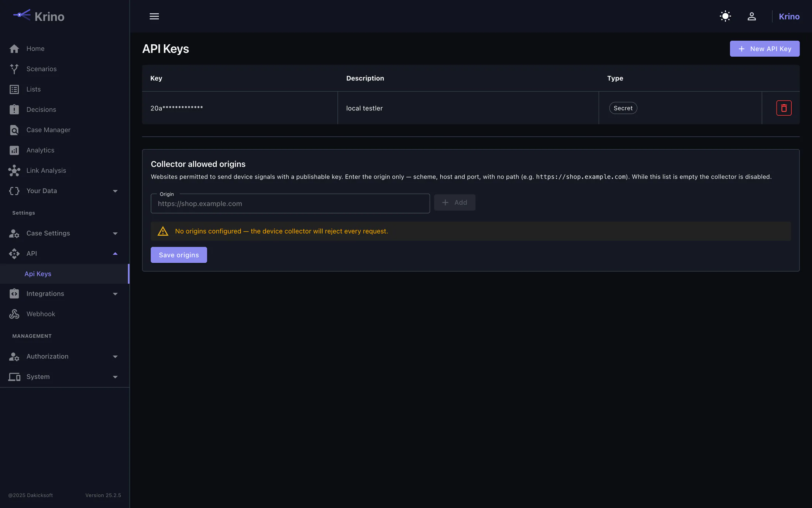Click the Authorization icon
The image size is (812, 508).
tap(14, 357)
